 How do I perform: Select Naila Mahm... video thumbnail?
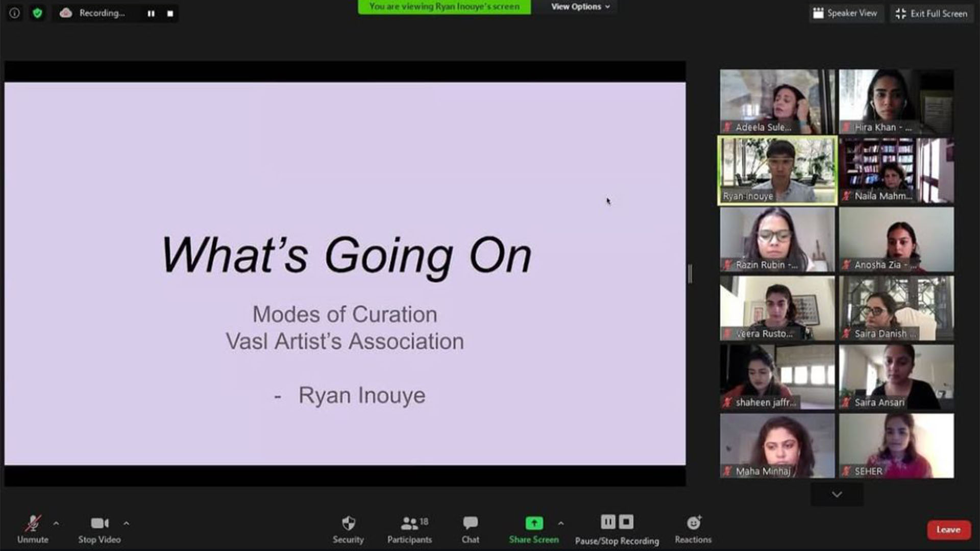pos(896,170)
